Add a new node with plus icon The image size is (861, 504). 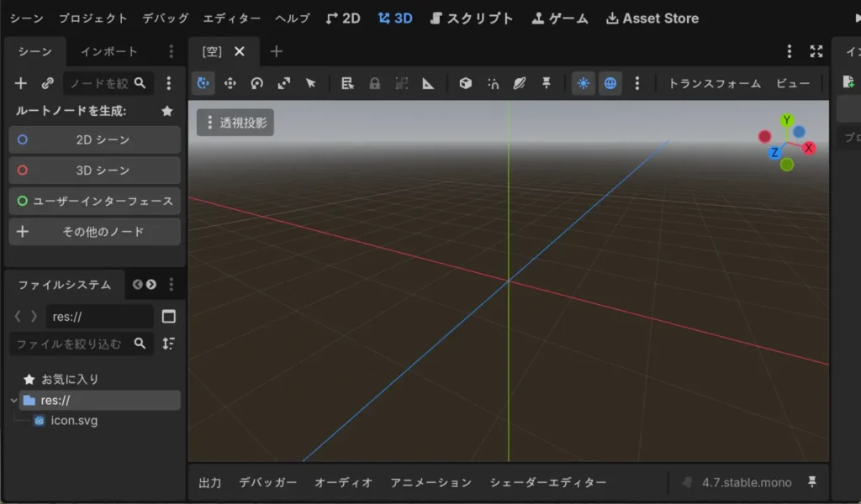point(21,83)
